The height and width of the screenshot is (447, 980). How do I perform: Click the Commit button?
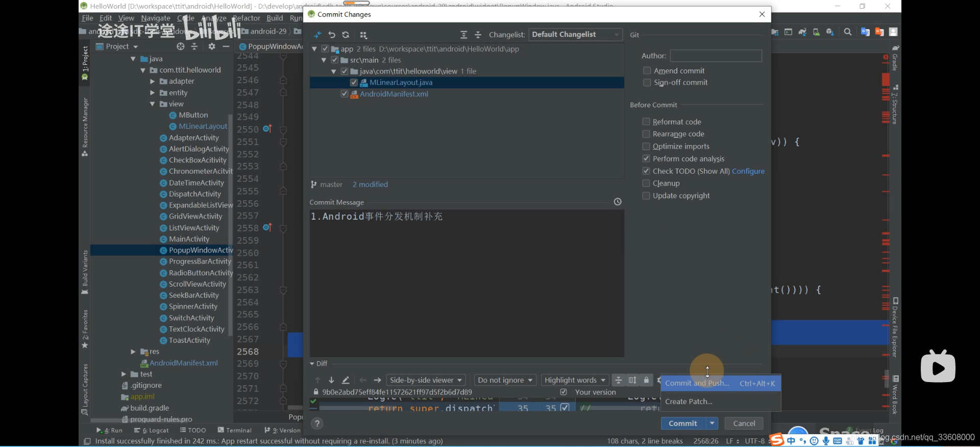[683, 424]
